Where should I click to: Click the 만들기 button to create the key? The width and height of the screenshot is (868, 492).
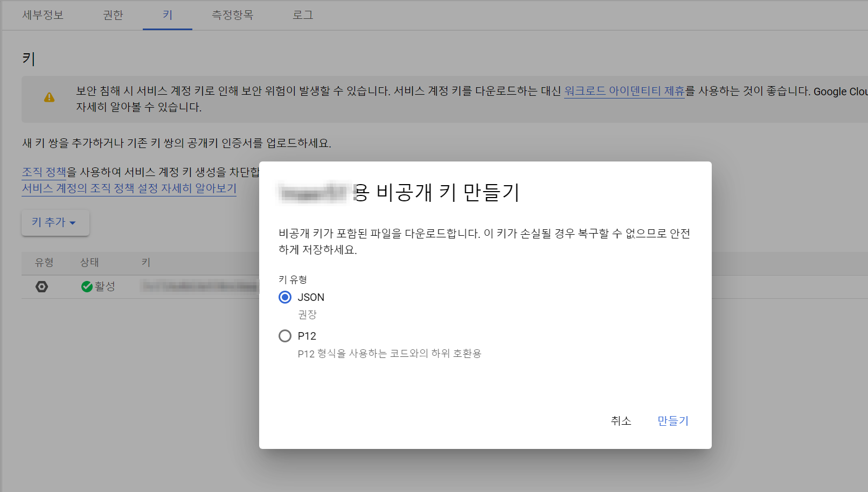coord(672,420)
